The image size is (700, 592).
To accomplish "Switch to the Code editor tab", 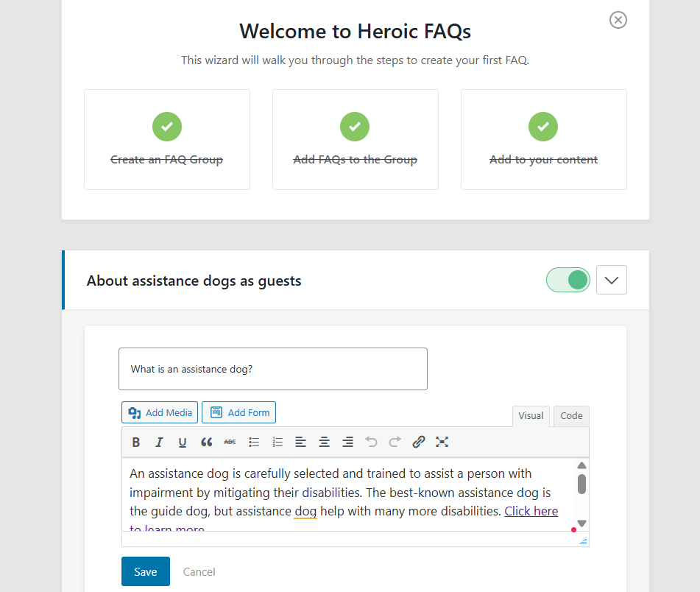I will (x=571, y=416).
